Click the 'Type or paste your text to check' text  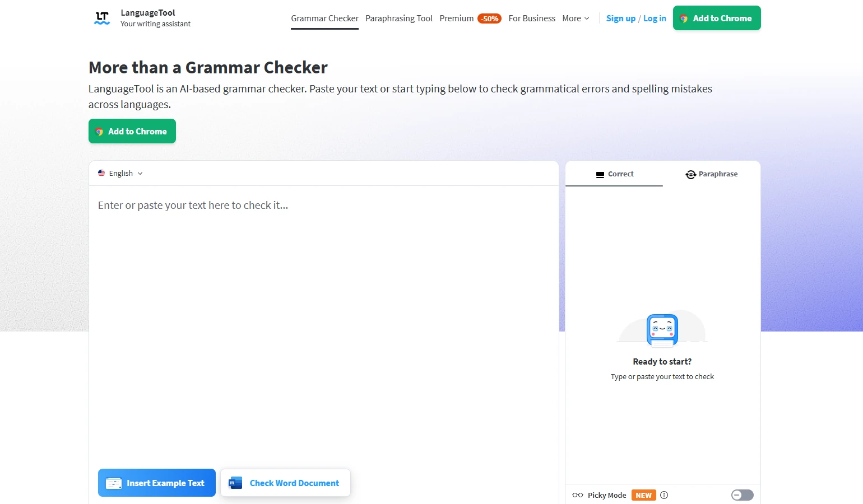point(662,377)
